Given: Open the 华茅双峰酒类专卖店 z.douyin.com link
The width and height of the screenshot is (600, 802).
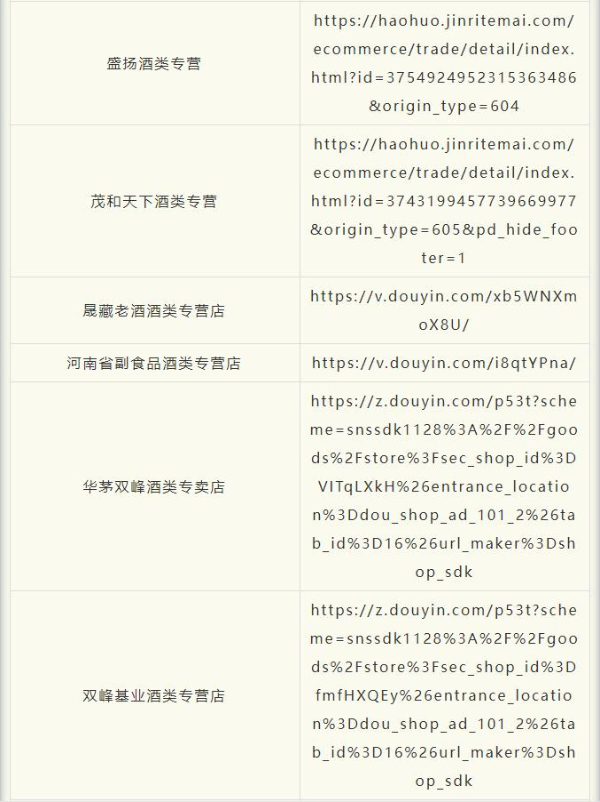Looking at the screenshot, I should (x=443, y=486).
